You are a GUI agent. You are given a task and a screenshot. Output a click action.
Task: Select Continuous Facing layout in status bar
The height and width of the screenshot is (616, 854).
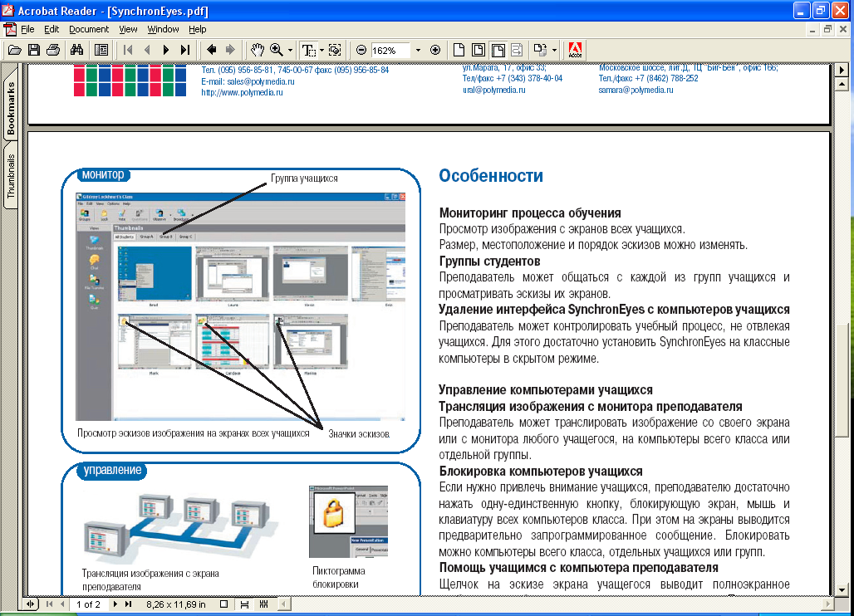click(264, 604)
